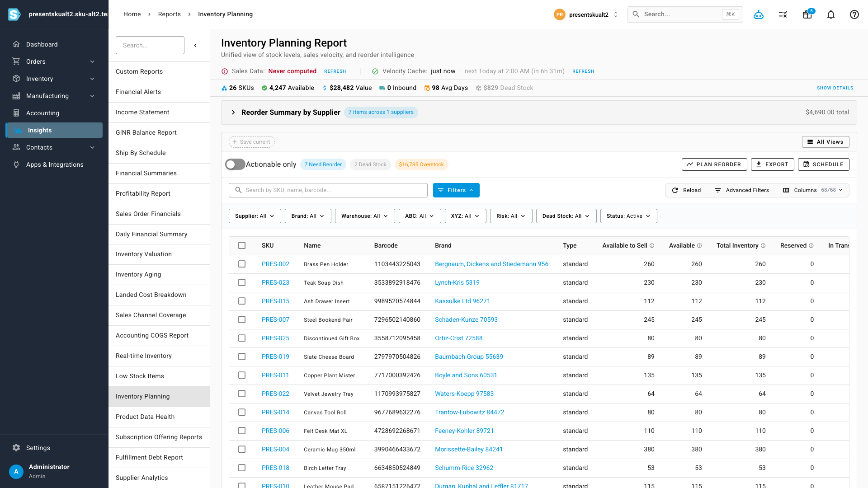Click the Orders cart icon
868x488 pixels.
click(16, 61)
